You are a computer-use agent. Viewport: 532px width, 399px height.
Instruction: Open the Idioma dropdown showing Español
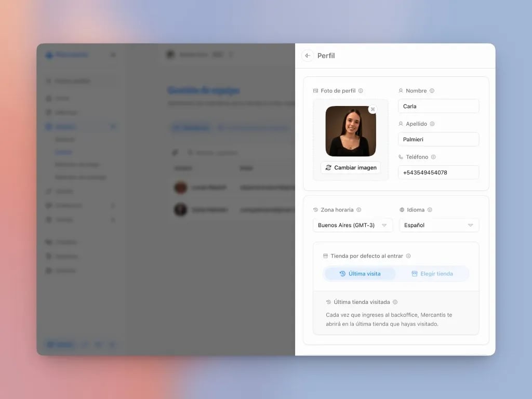(439, 225)
